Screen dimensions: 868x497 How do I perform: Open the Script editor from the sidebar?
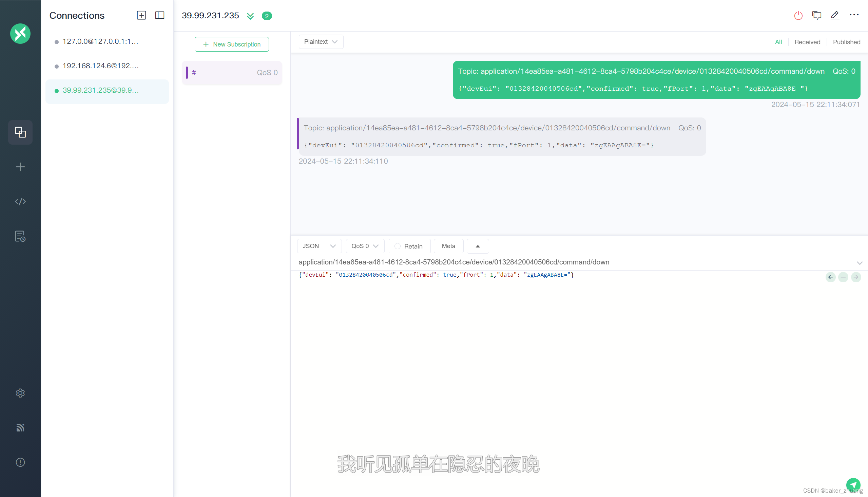[20, 201]
